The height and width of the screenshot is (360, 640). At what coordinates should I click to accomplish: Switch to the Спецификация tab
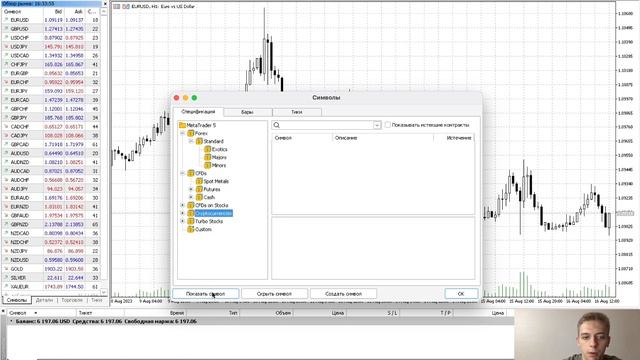click(198, 112)
